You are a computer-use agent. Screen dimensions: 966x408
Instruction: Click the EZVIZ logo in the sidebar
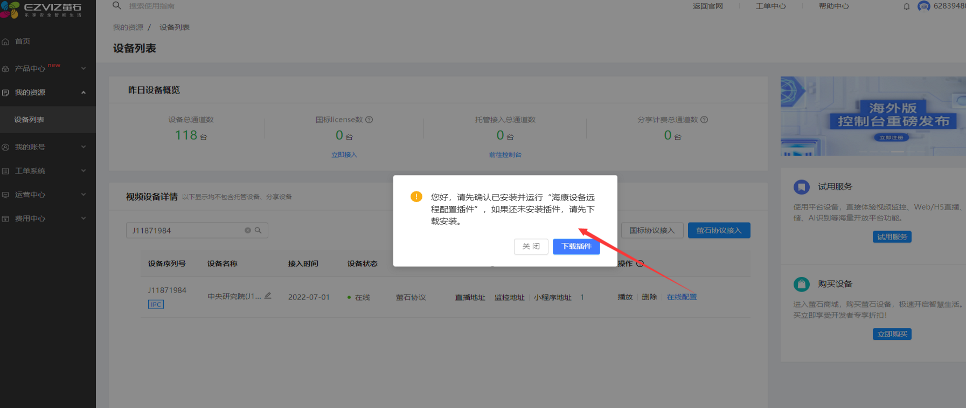[47, 9]
